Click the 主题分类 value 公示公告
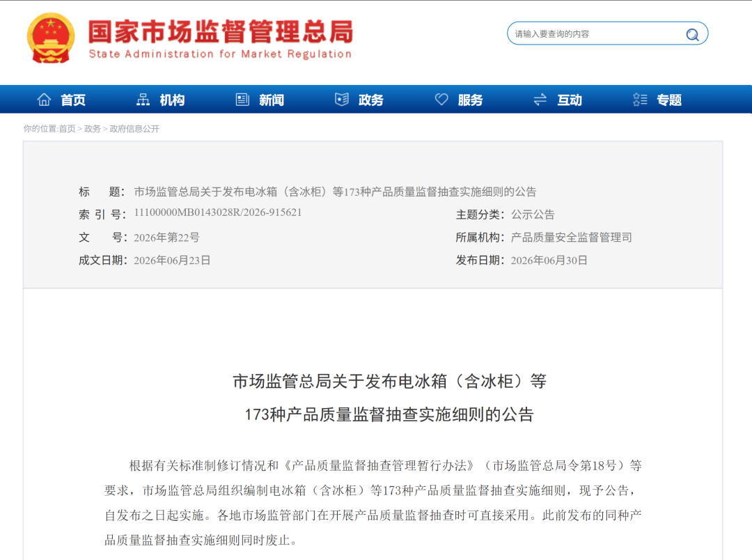Screen dimensions: 752x560 click(533, 215)
